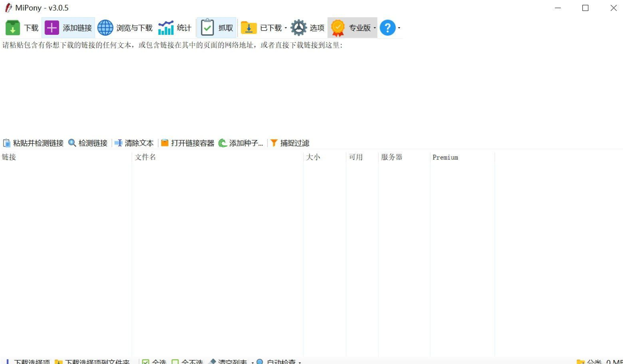Open the 已下载 folder view

click(x=261, y=28)
